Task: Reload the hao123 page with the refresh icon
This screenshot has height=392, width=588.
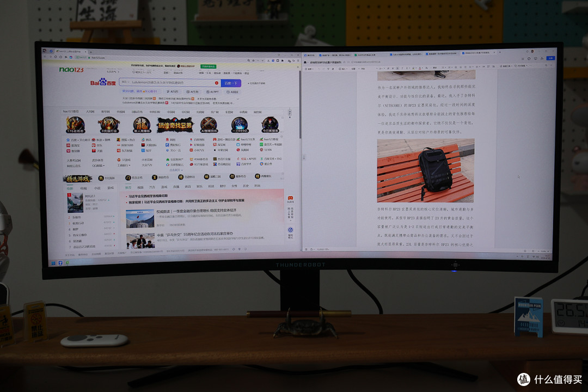Action: pyautogui.click(x=56, y=57)
